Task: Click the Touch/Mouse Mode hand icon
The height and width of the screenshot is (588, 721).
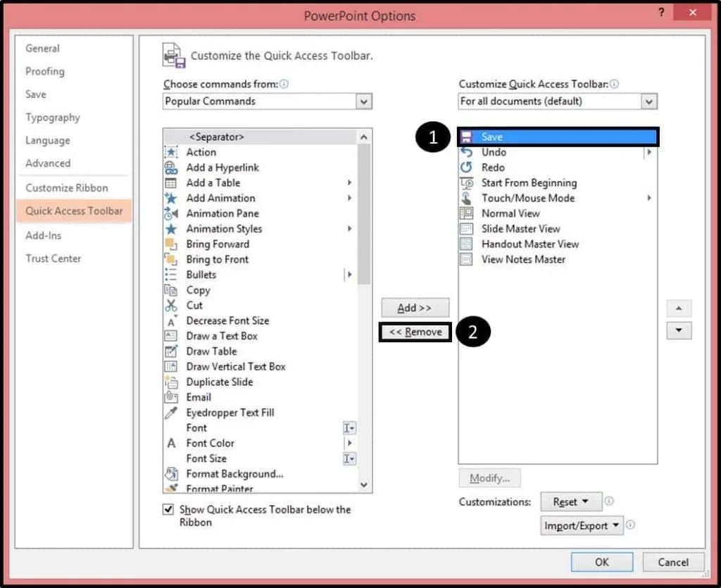Action: pos(466,198)
